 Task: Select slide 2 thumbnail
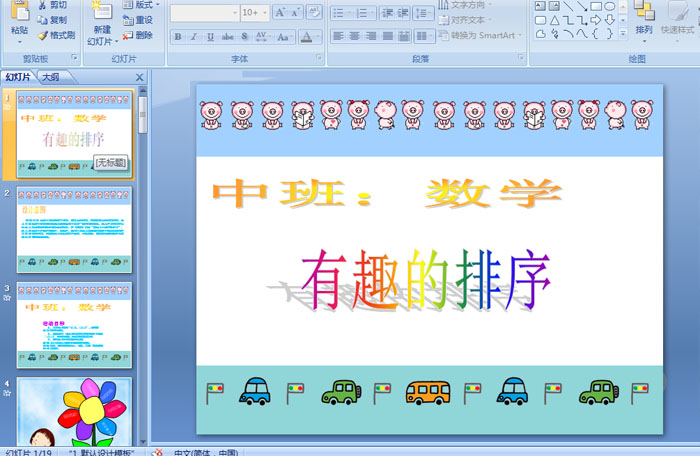point(74,229)
